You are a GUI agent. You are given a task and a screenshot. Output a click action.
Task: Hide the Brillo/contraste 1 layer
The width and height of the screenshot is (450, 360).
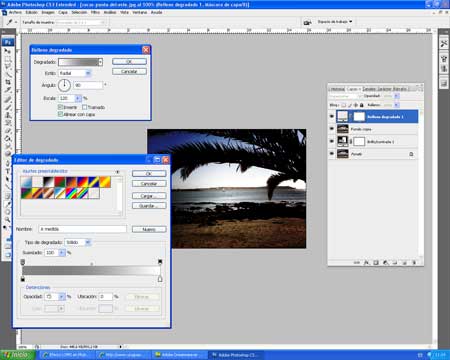point(332,141)
